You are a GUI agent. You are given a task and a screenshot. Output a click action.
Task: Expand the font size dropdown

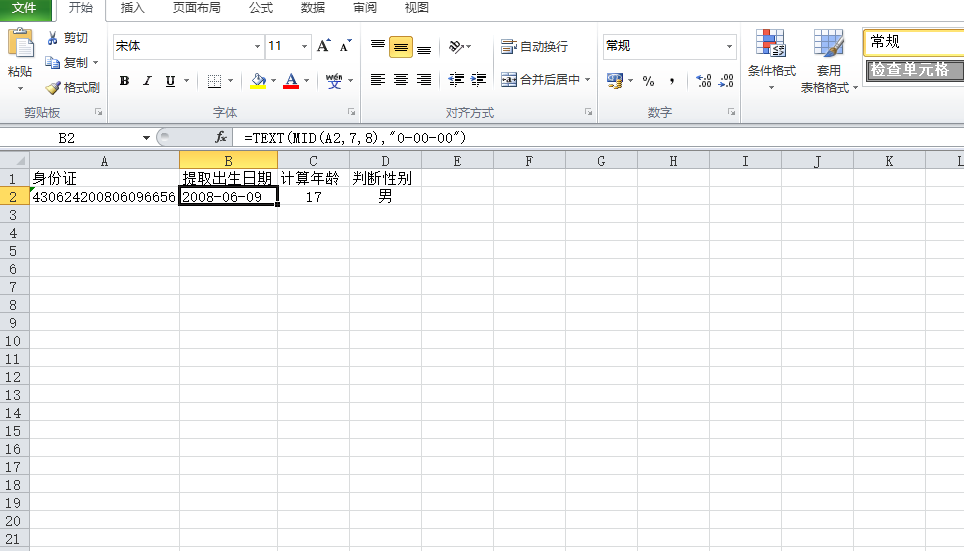point(304,46)
